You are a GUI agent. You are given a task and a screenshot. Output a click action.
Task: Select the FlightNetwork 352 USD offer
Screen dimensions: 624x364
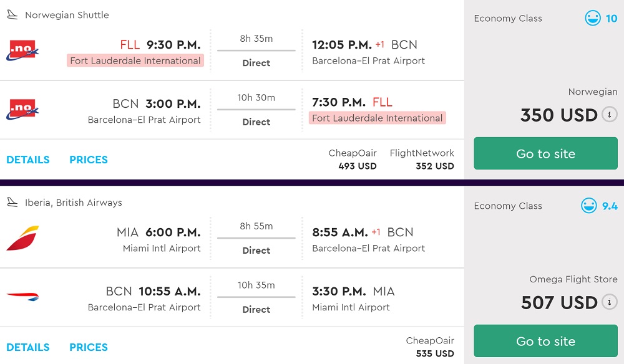[422, 160]
